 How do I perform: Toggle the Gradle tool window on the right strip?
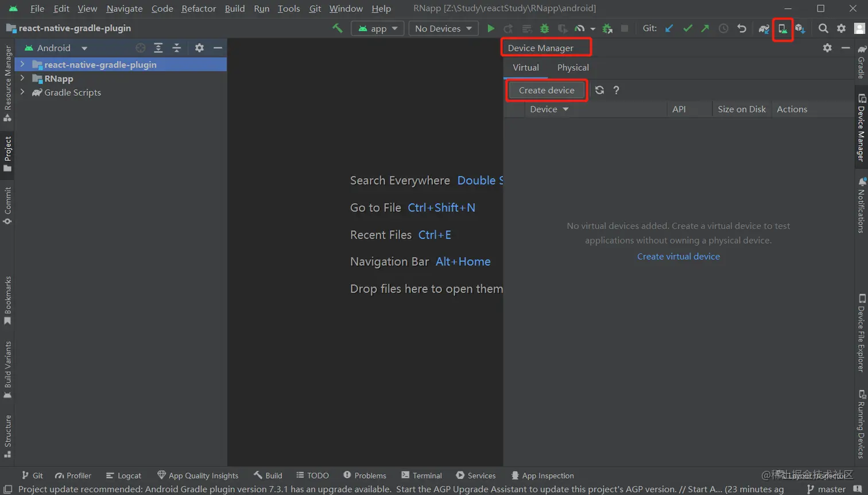[x=861, y=61]
